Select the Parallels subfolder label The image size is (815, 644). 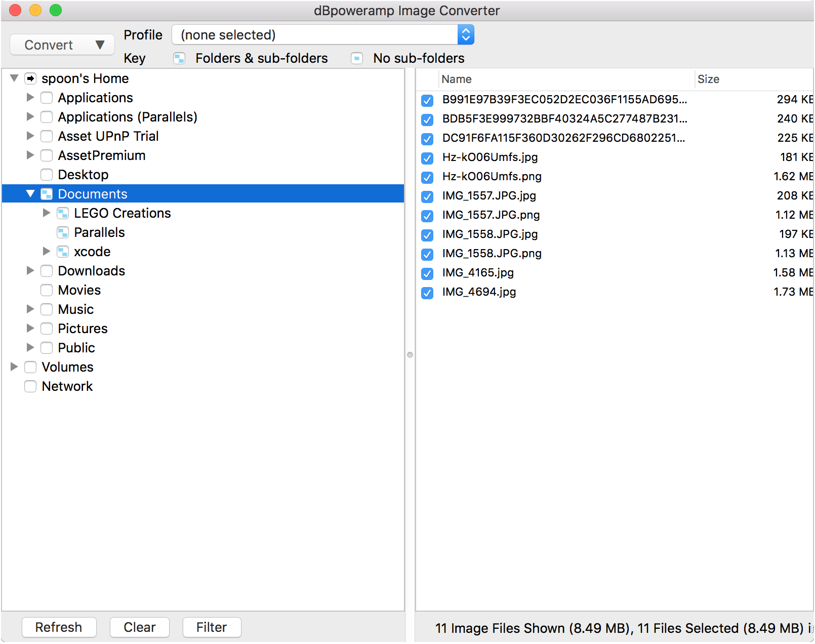click(99, 232)
